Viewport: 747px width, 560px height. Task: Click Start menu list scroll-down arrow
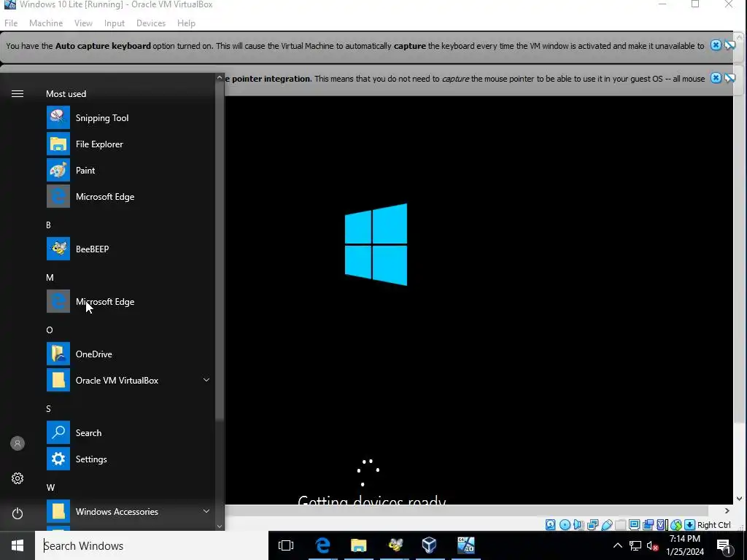(220, 526)
